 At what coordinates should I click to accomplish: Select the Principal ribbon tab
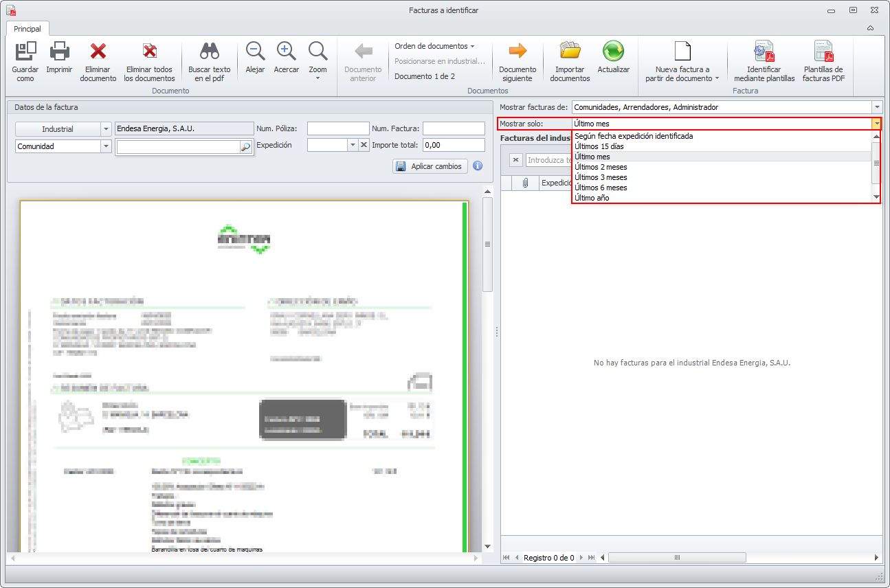click(x=27, y=29)
